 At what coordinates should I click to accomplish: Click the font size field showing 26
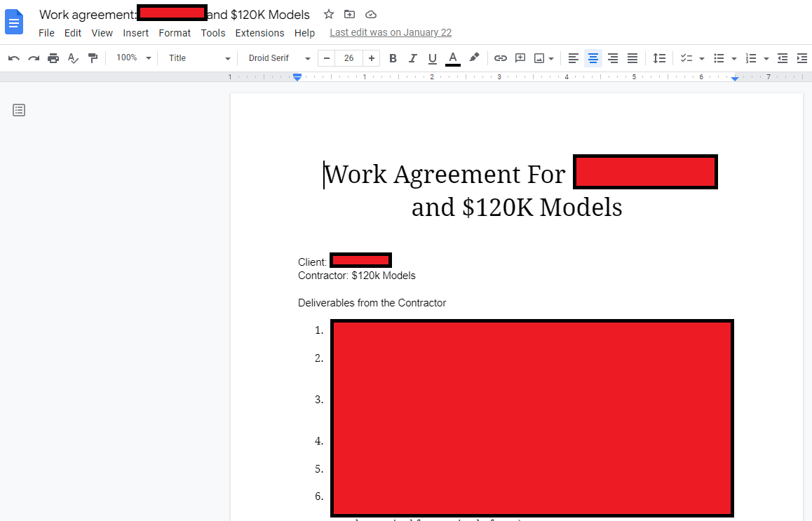(x=349, y=58)
